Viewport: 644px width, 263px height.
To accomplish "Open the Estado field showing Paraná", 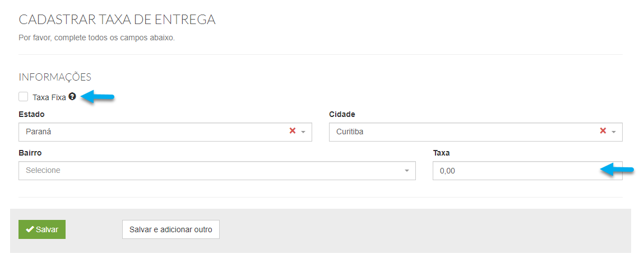I will point(165,132).
